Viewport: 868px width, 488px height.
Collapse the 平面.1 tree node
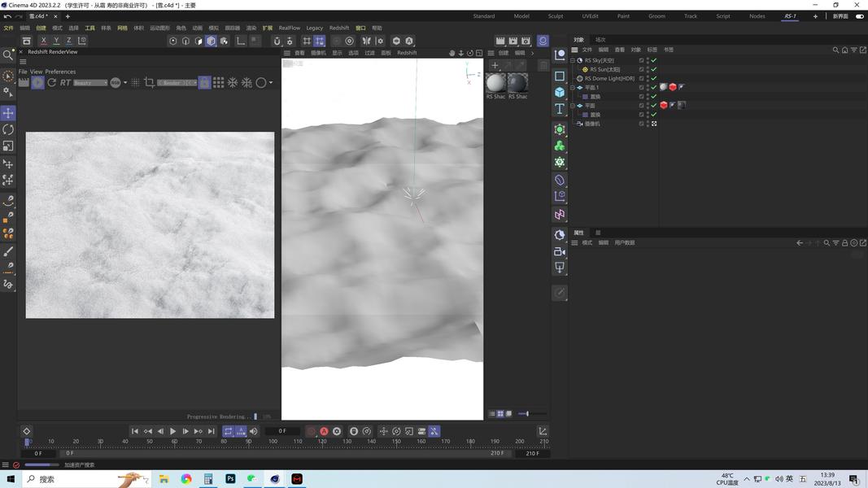point(573,87)
